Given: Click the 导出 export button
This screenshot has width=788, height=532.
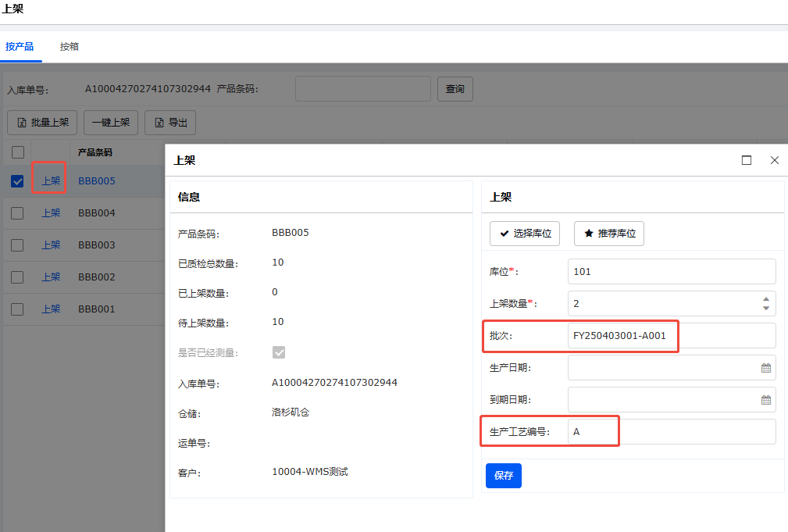Looking at the screenshot, I should (x=170, y=123).
